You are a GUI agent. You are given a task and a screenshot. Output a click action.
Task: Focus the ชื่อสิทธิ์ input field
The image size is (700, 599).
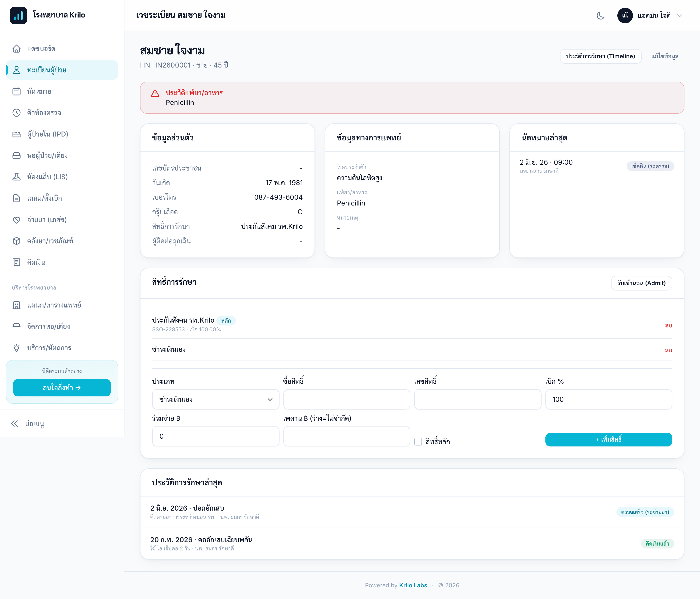(x=347, y=399)
